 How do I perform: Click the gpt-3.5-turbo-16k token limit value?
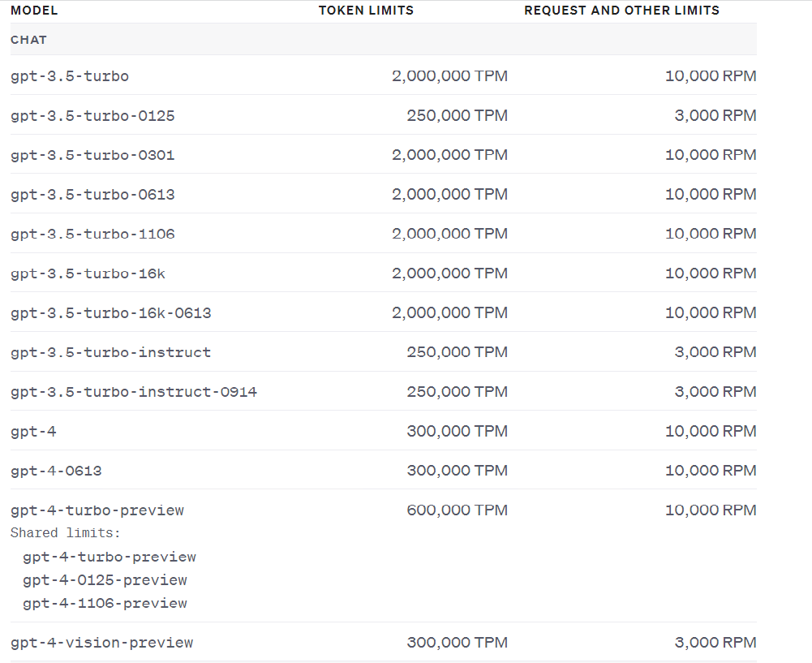[x=449, y=273]
